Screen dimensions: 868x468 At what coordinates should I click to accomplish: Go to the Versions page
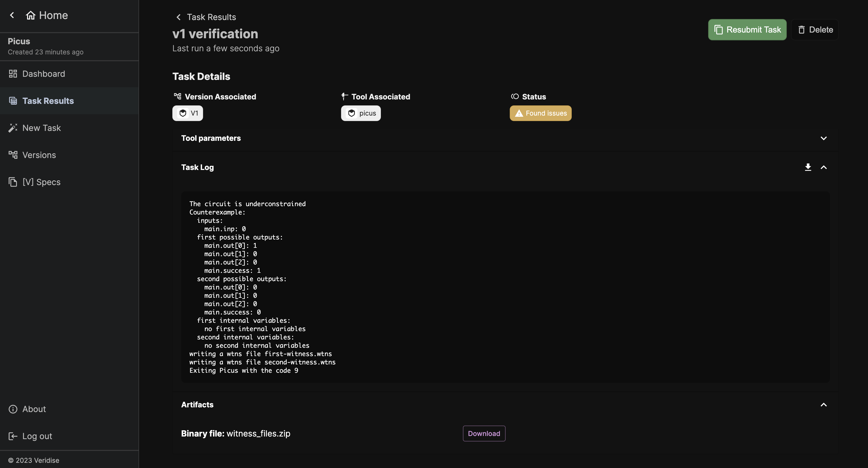[x=70, y=155]
